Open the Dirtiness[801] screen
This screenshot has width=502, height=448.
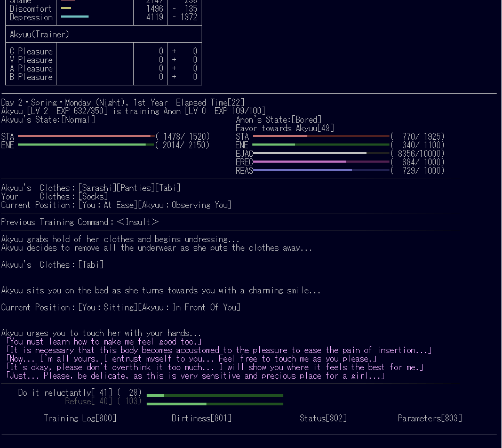(201, 418)
